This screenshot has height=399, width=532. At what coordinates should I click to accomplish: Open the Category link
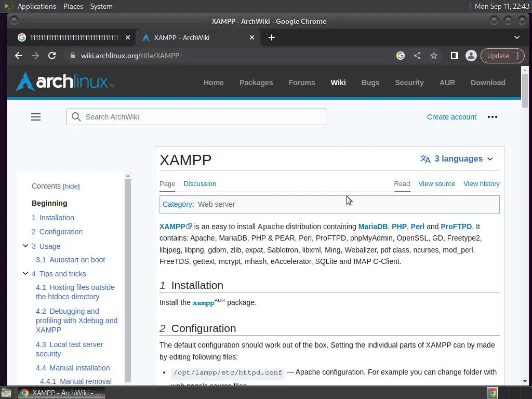(178, 204)
